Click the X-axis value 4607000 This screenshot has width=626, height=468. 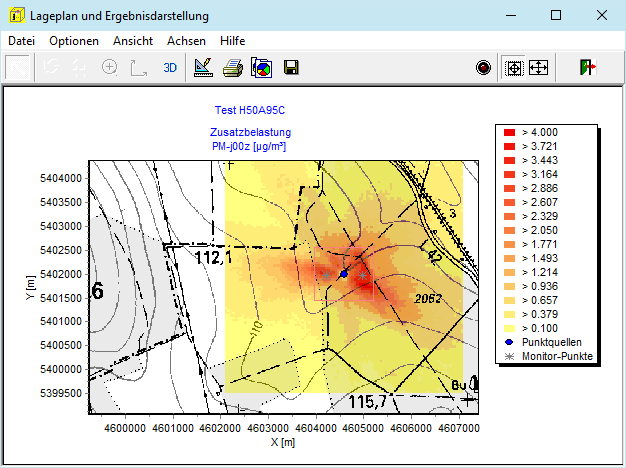click(x=459, y=428)
